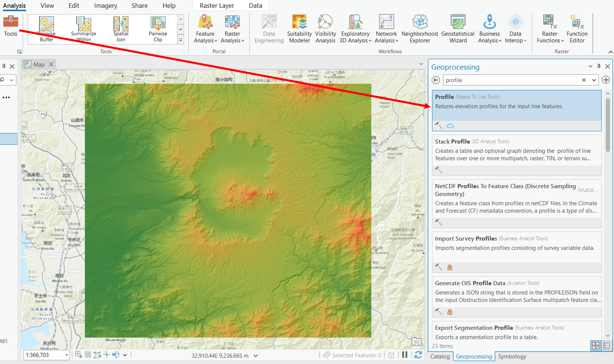Screen dimensions: 614x364
Task: Launch the Spatial Join tool
Action: [121, 29]
